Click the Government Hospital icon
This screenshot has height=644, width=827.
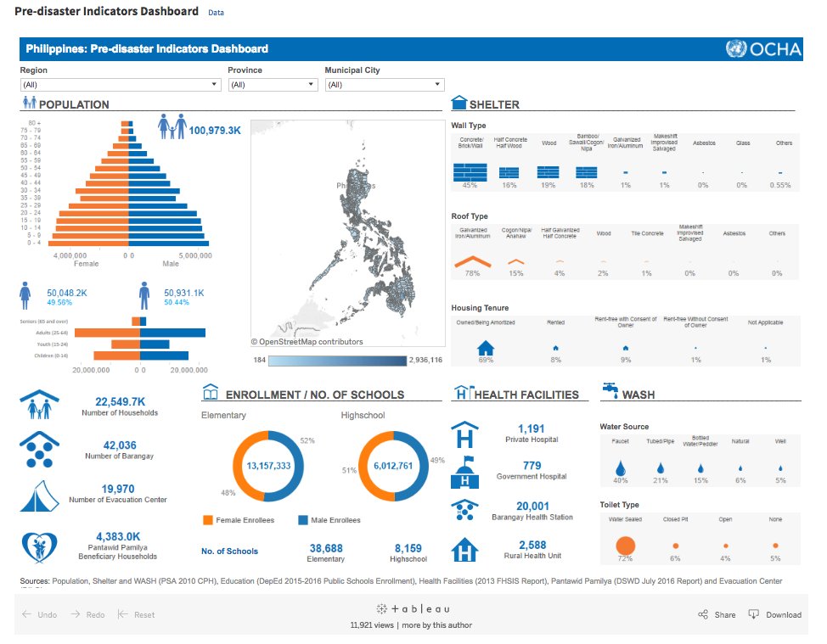pos(464,472)
